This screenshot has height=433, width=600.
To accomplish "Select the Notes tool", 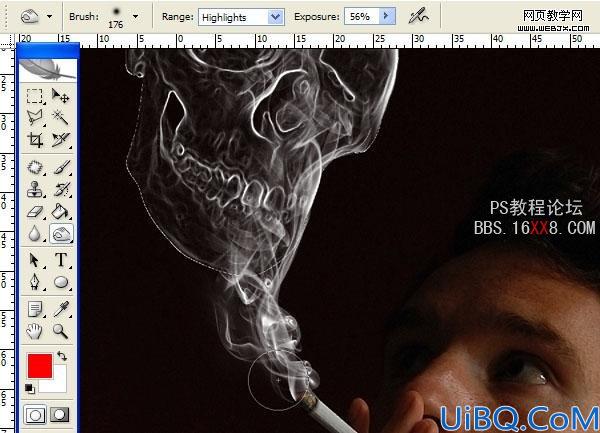I will (35, 309).
